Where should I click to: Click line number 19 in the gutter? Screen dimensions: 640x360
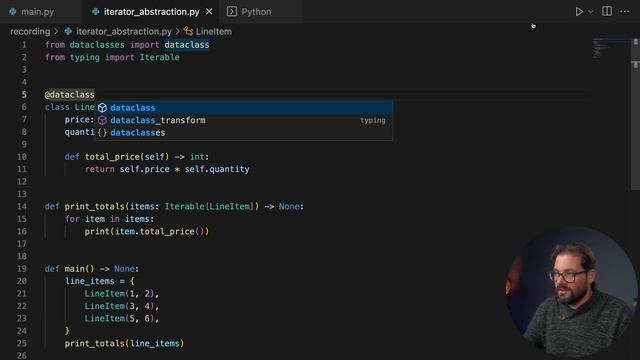pyautogui.click(x=22, y=269)
